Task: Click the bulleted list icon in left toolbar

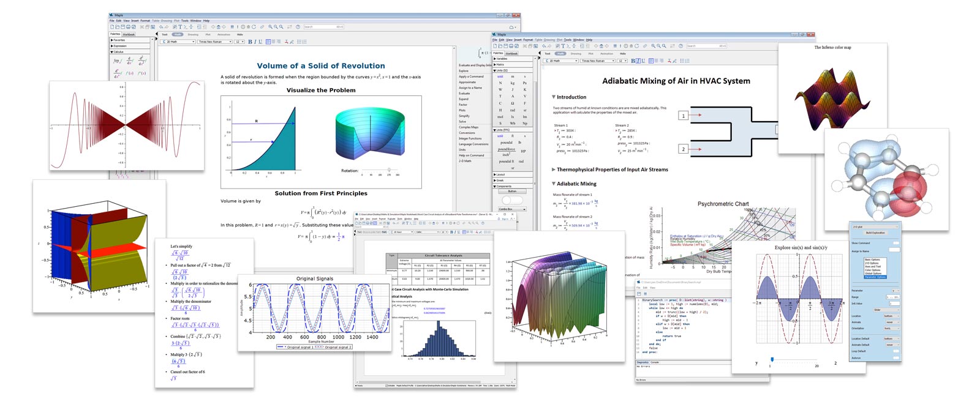Action: [x=299, y=42]
